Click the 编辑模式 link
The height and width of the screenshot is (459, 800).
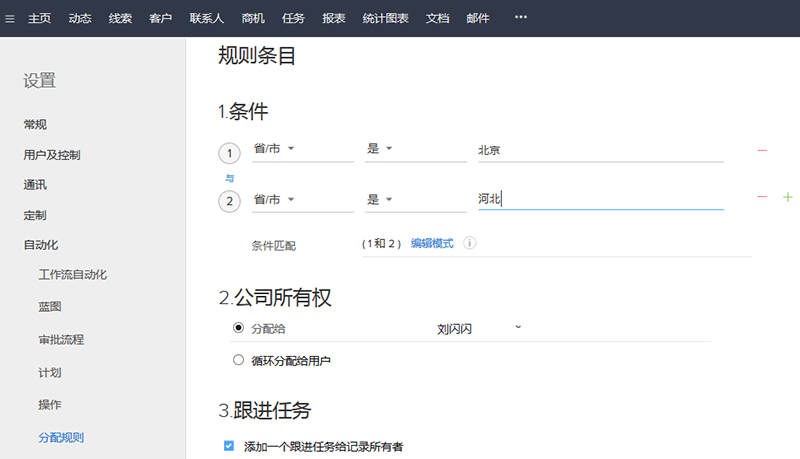pos(432,243)
